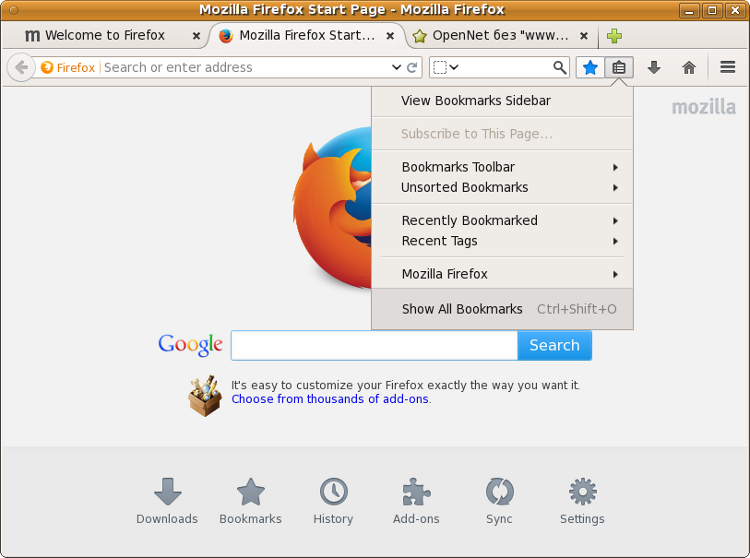
Task: Open Settings gear in bottom launcher
Action: (582, 501)
